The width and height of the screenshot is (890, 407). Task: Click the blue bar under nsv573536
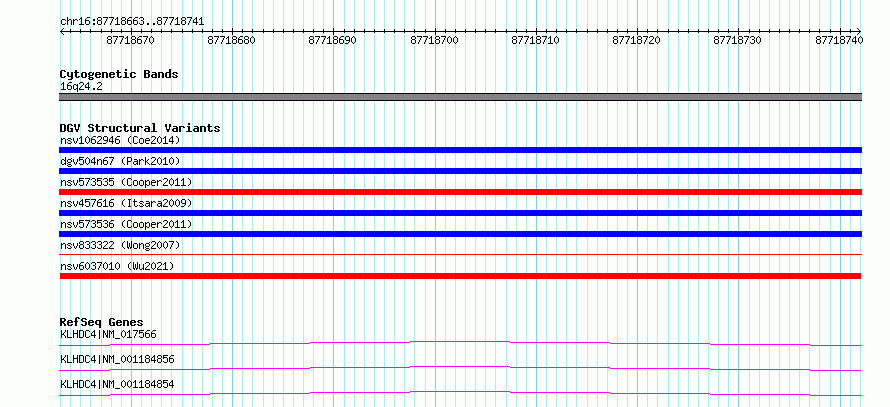460,234
